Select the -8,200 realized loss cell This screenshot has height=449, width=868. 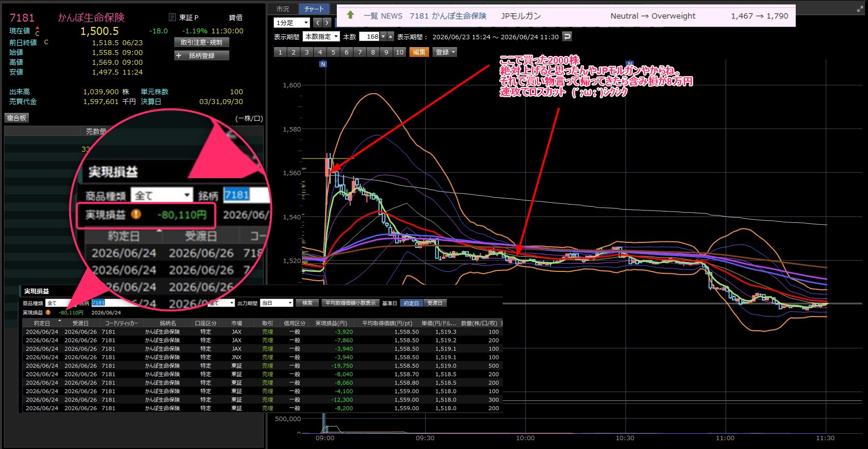click(x=344, y=408)
